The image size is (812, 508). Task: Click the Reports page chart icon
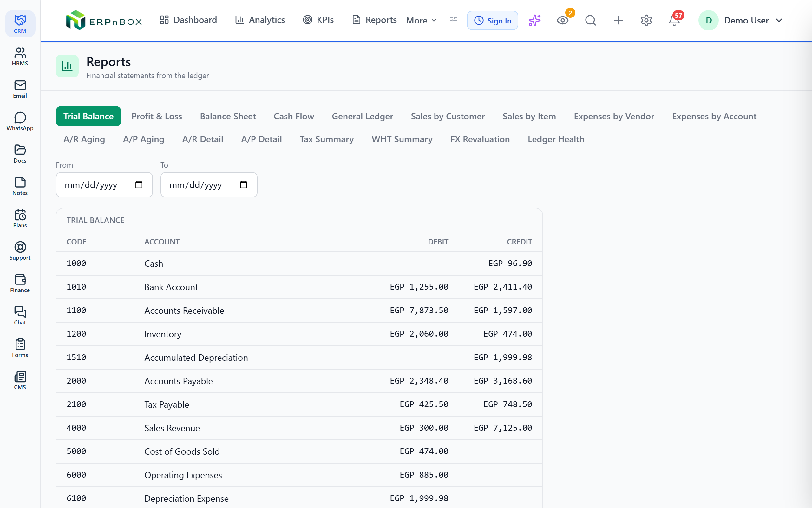click(67, 66)
